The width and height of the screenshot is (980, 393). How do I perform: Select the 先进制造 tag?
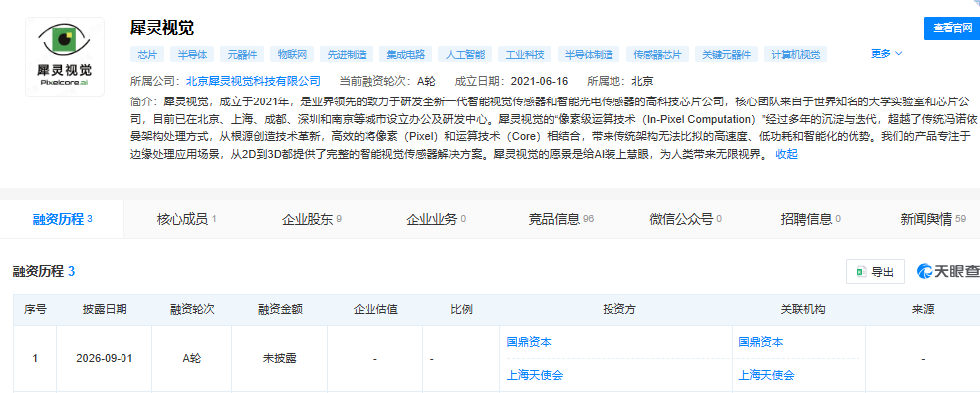click(347, 54)
